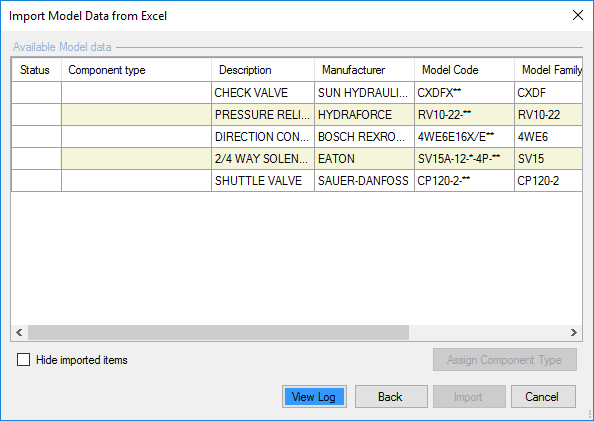This screenshot has width=594, height=421.
Task: Click the Model Code column header
Action: pos(464,70)
